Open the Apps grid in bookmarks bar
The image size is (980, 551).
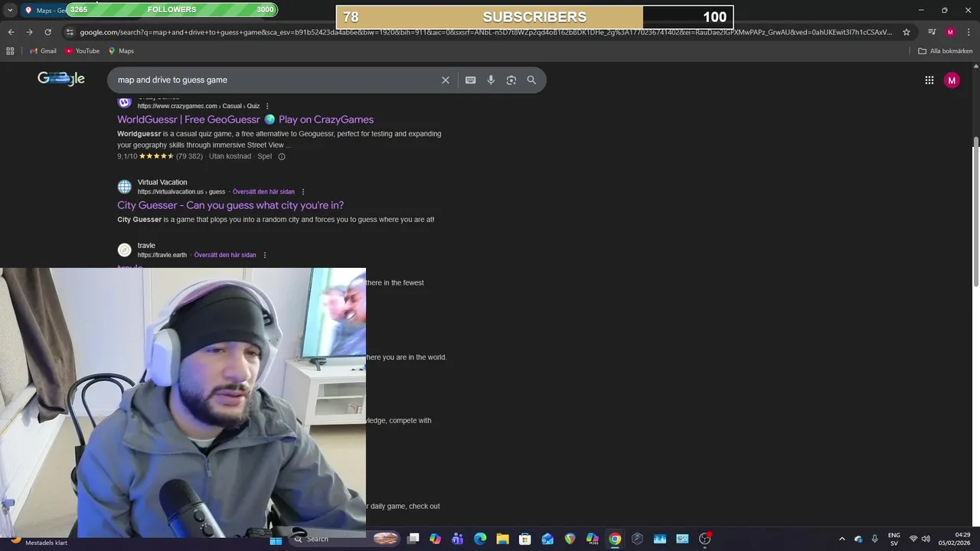(x=10, y=51)
